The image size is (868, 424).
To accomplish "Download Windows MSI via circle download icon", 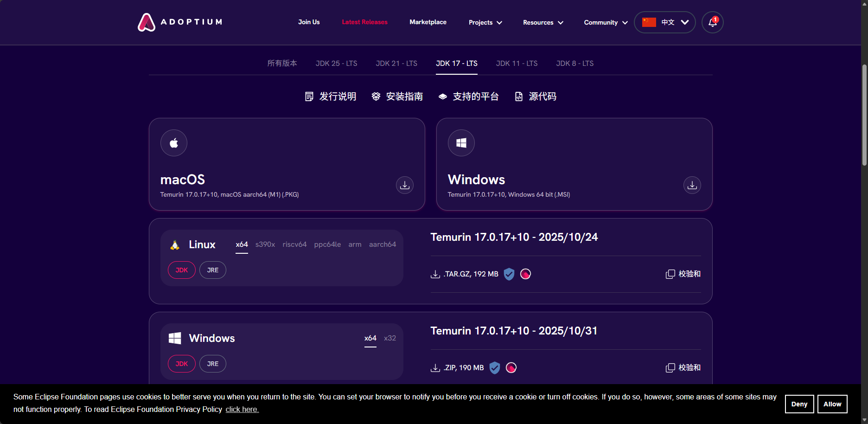I will click(x=692, y=185).
